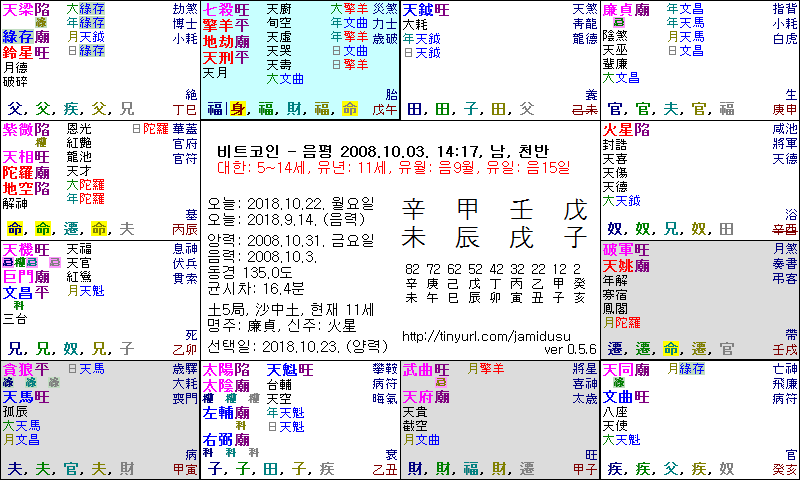The width and height of the screenshot is (800, 480).
Task: Click the 武曲旺 star
Action: (426, 369)
